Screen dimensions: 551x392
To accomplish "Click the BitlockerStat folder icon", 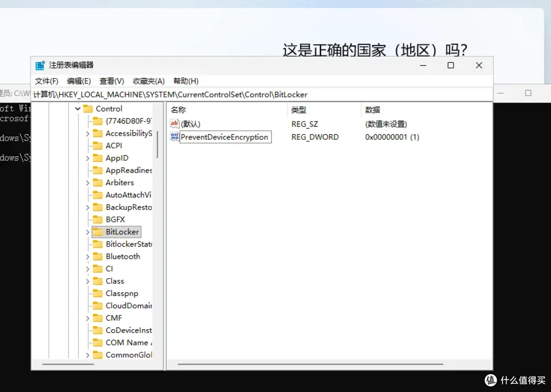I will [97, 244].
